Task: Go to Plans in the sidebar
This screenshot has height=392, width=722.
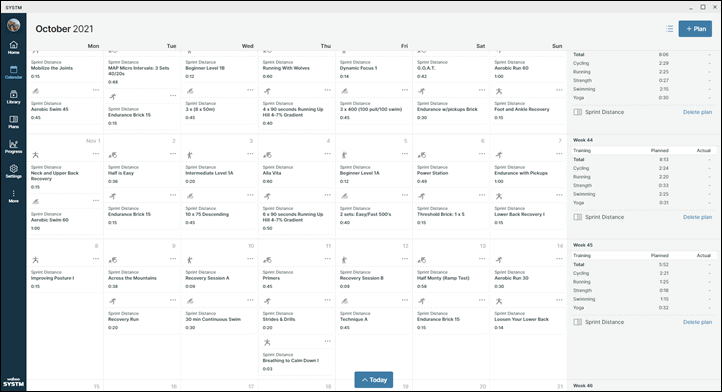Action: click(x=13, y=122)
